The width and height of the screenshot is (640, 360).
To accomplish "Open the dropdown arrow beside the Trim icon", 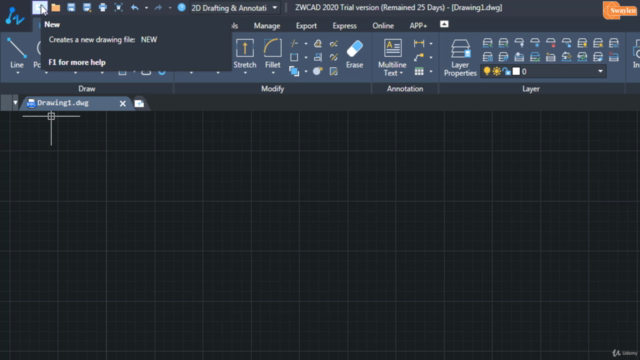I will [x=306, y=44].
